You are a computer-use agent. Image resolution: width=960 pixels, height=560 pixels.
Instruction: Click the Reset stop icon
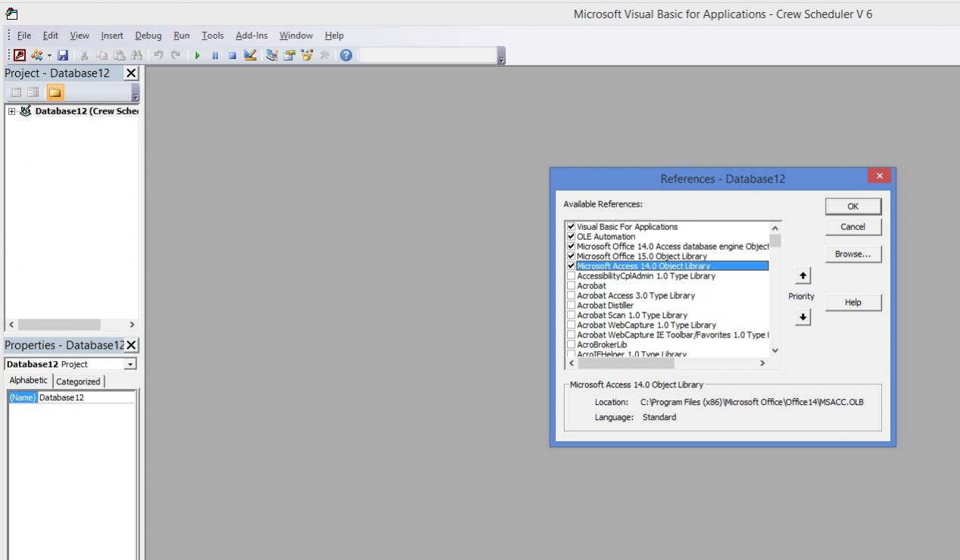tap(232, 55)
